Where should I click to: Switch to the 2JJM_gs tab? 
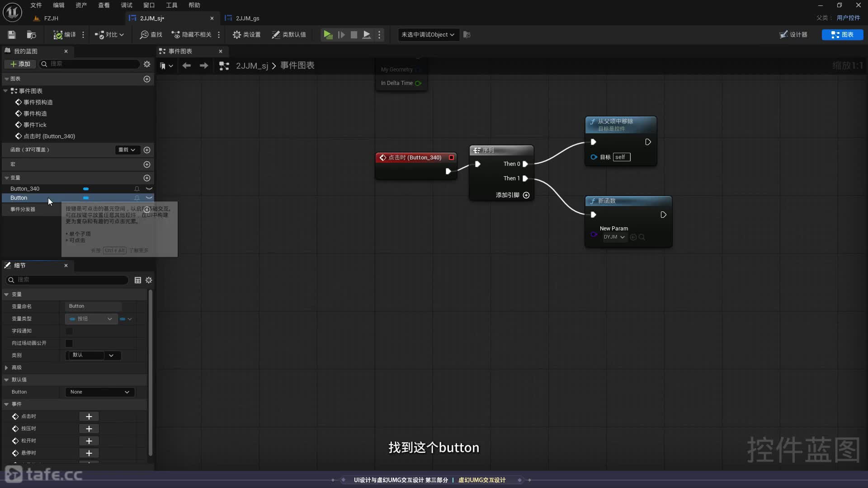247,19
